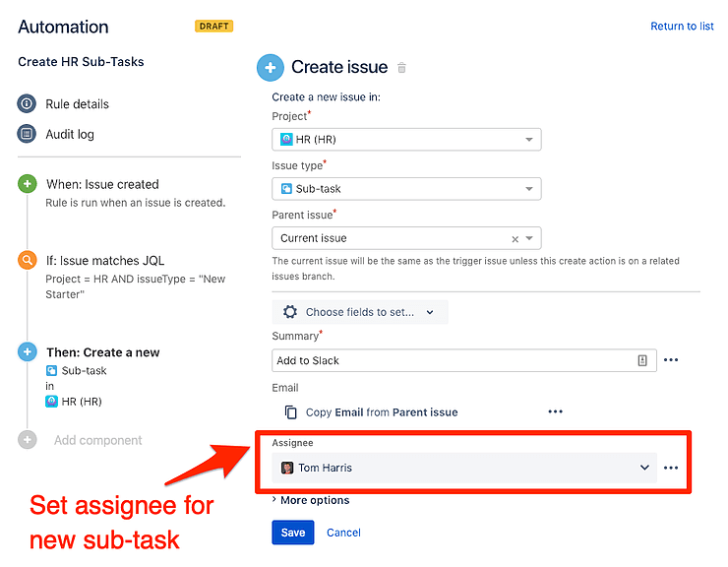Screen dimensions: 728x567
Task: Open the three-dot menu next to Summary
Action: tap(671, 360)
